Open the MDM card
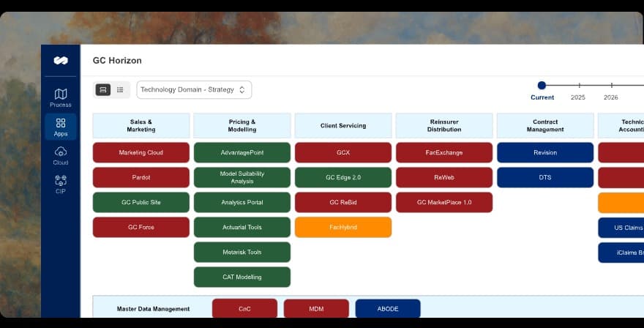Screen dimensions: 644x328 click(316, 309)
